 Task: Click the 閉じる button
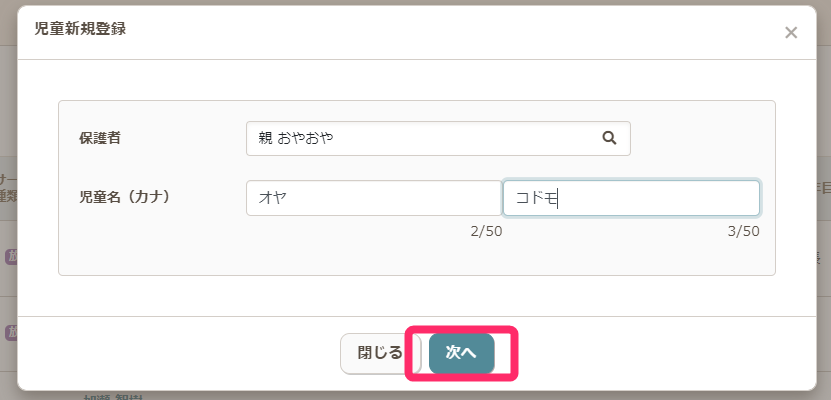[380, 353]
